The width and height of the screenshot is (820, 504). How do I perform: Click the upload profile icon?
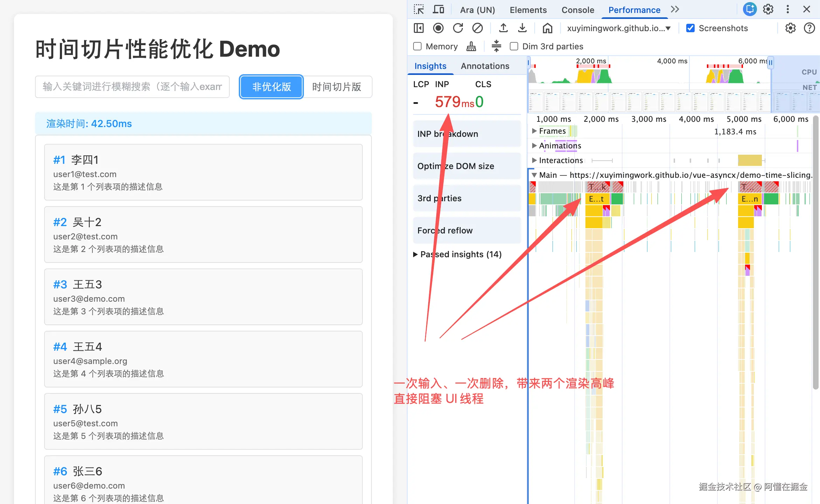click(503, 28)
